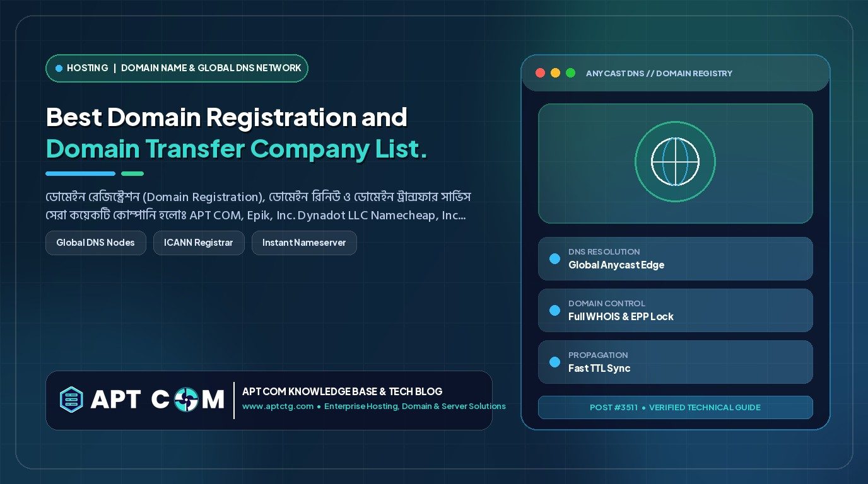This screenshot has width=868, height=484.
Task: Select the ICANN Registrar tag
Action: (199, 243)
